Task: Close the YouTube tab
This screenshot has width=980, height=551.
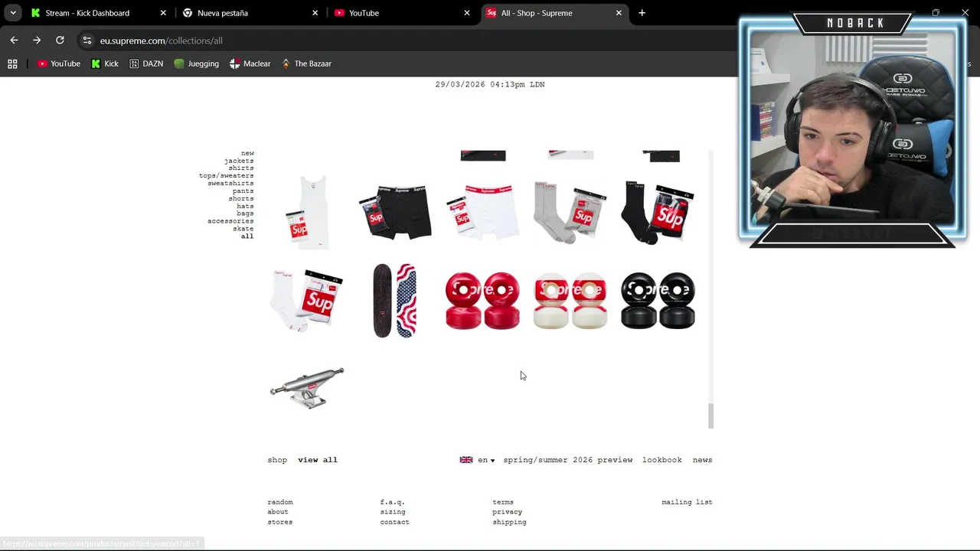Action: click(467, 13)
